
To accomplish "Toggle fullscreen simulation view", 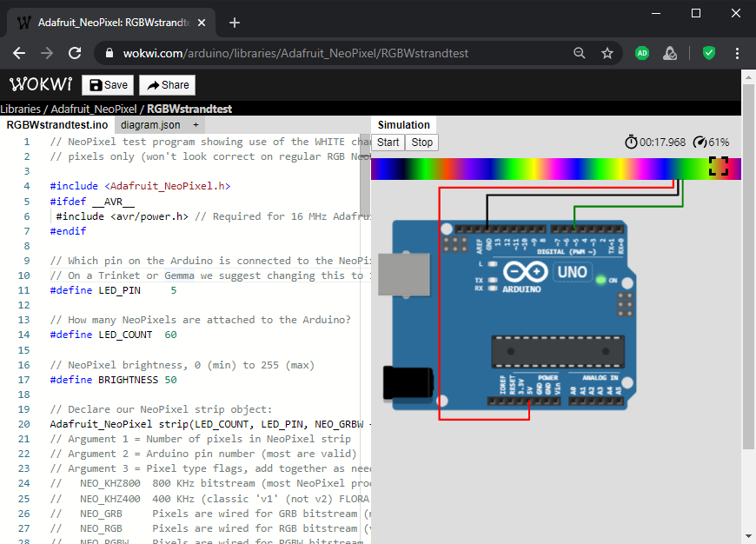I will coord(719,166).
